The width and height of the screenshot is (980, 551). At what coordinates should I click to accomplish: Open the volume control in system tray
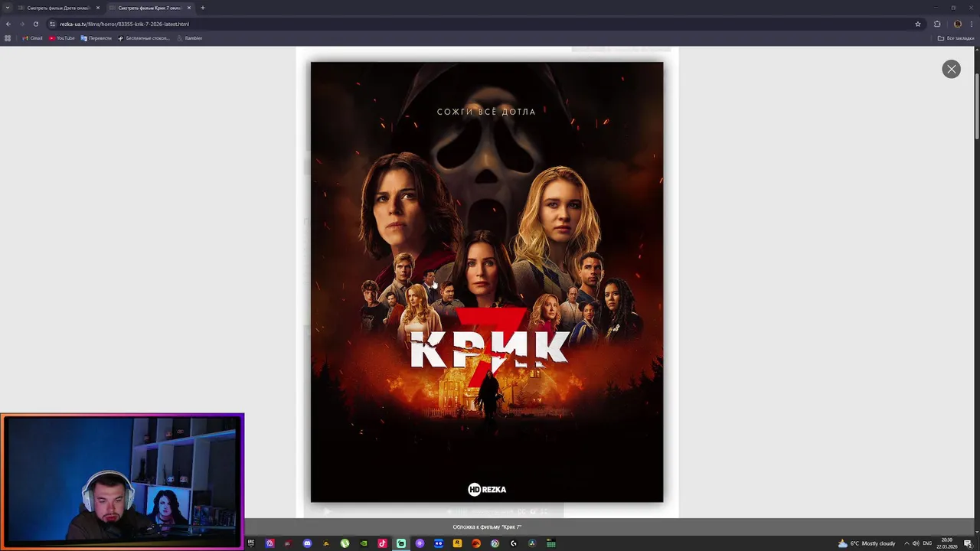[916, 543]
